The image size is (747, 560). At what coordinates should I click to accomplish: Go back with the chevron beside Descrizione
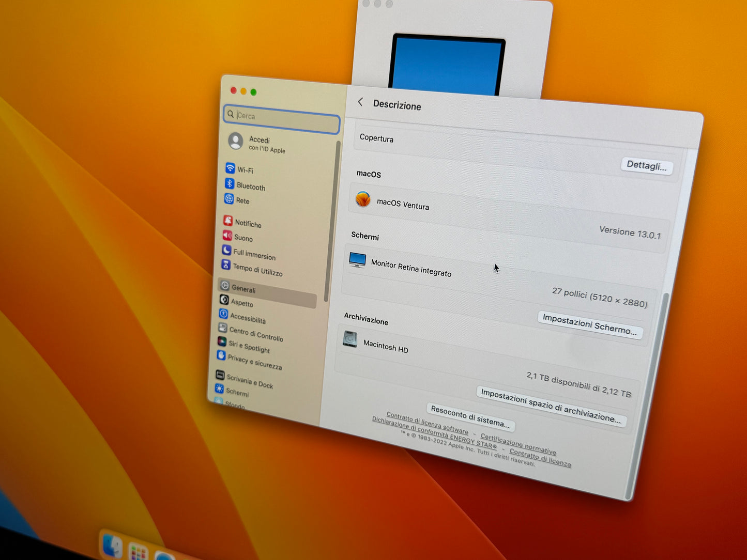point(360,102)
